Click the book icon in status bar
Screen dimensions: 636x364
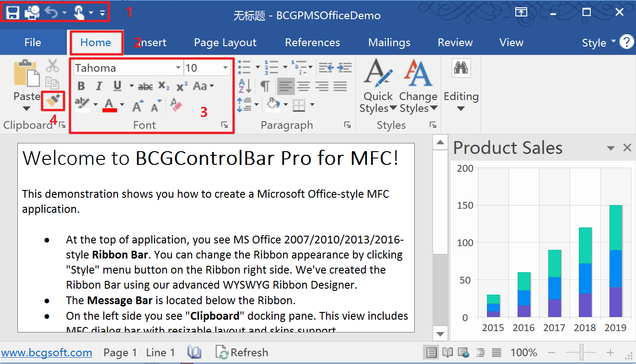coord(195,352)
